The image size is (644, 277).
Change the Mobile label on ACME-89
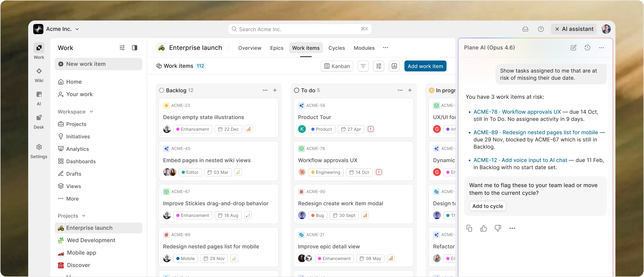(x=185, y=259)
